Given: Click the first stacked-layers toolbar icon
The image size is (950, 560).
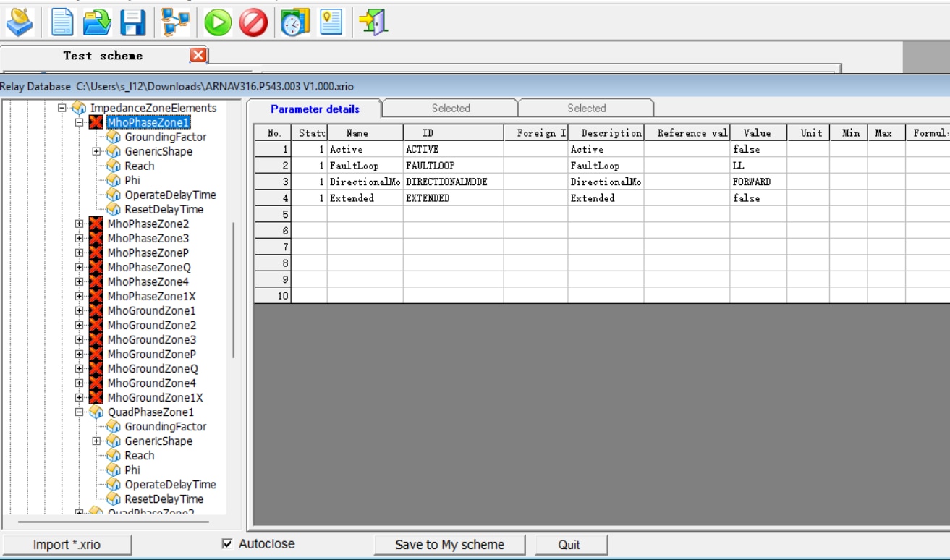Looking at the screenshot, I should click(20, 22).
